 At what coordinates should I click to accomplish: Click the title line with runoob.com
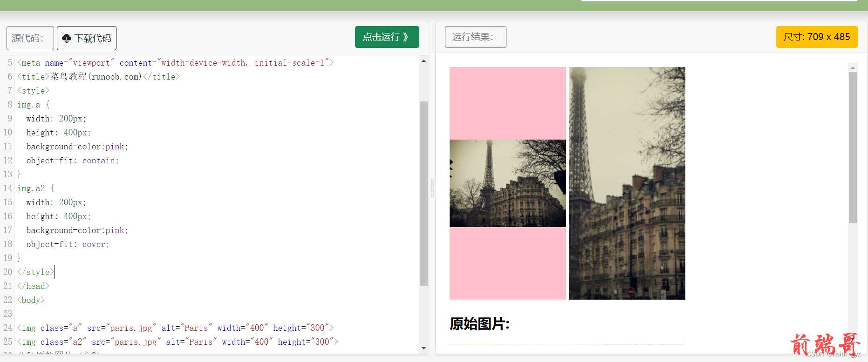[x=98, y=77]
